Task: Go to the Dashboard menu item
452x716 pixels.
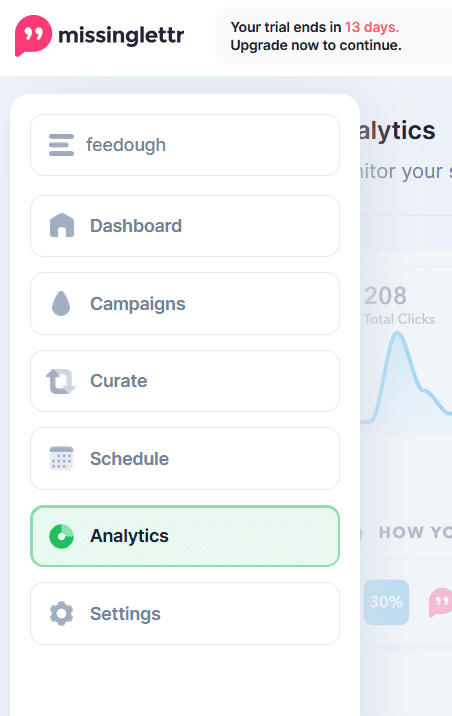Action: click(185, 226)
